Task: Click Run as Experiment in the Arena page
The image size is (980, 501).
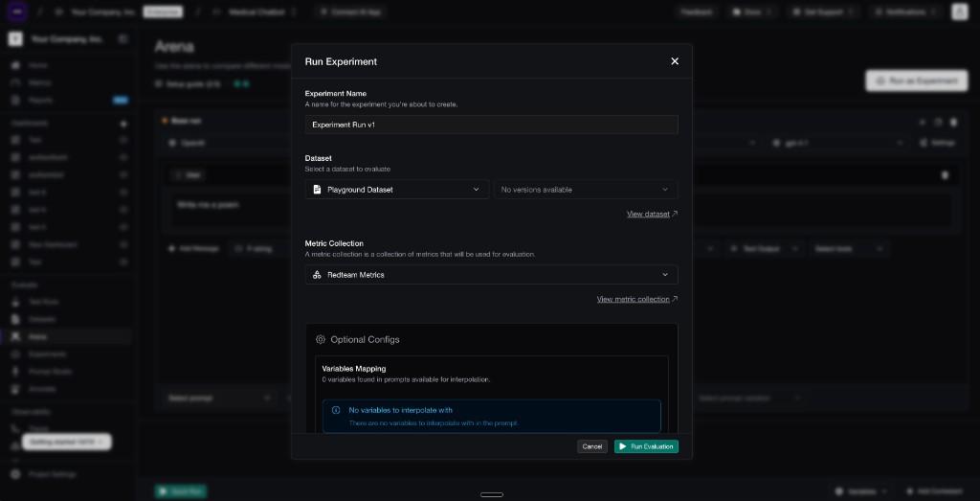Action: click(917, 80)
